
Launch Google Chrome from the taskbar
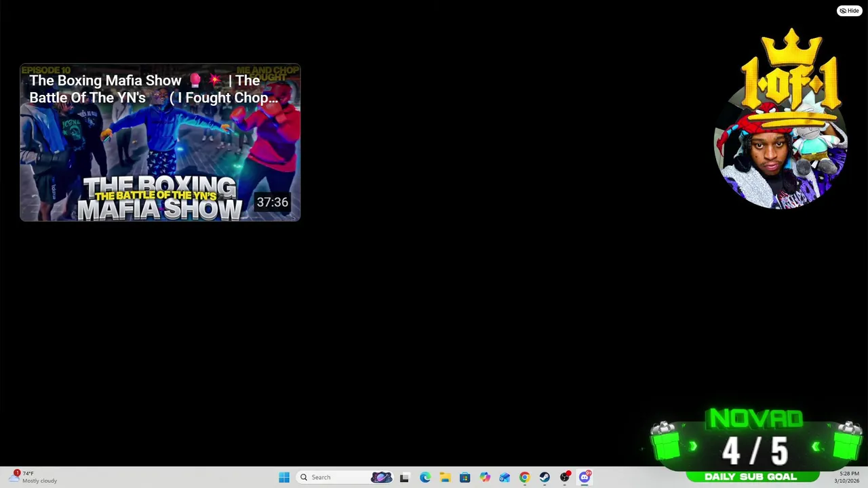(524, 477)
